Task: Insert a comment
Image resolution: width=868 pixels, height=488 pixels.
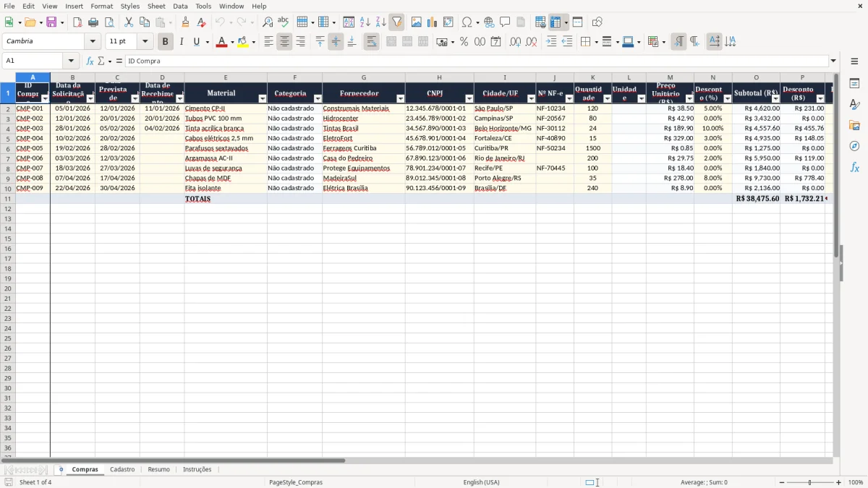Action: tap(506, 22)
